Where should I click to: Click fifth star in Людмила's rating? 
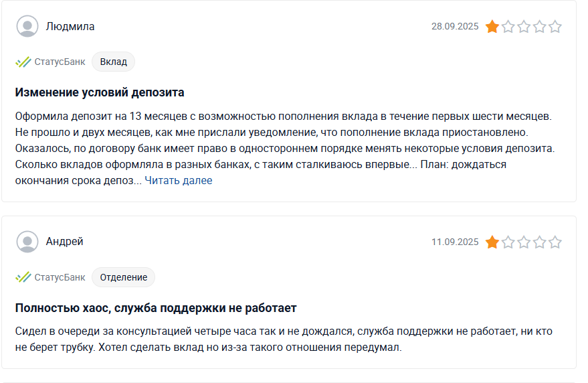coord(555,27)
